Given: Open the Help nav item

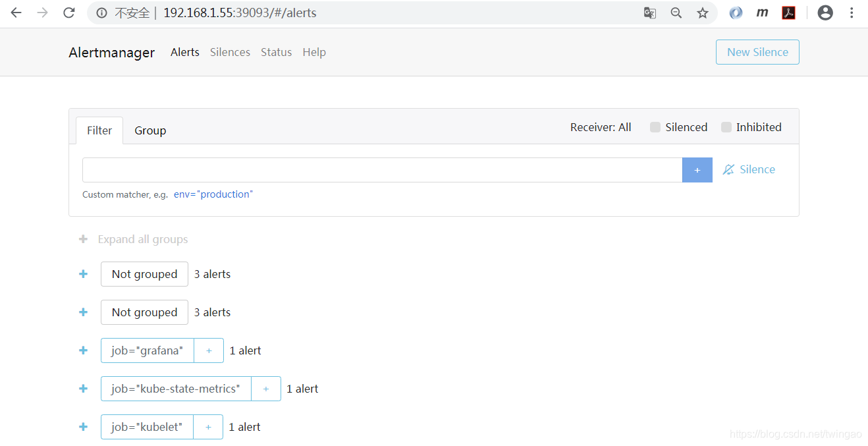Looking at the screenshot, I should coord(314,52).
